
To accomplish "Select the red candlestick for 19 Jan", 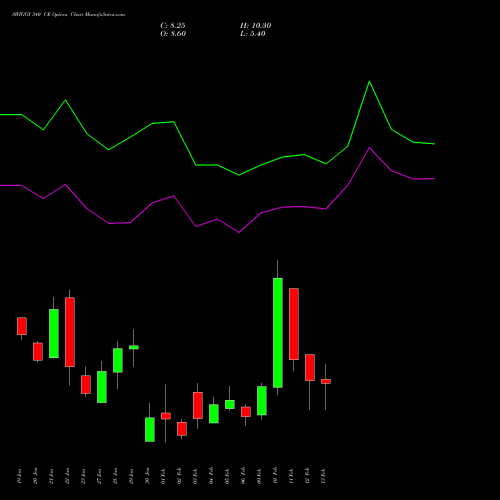I will [x=22, y=326].
